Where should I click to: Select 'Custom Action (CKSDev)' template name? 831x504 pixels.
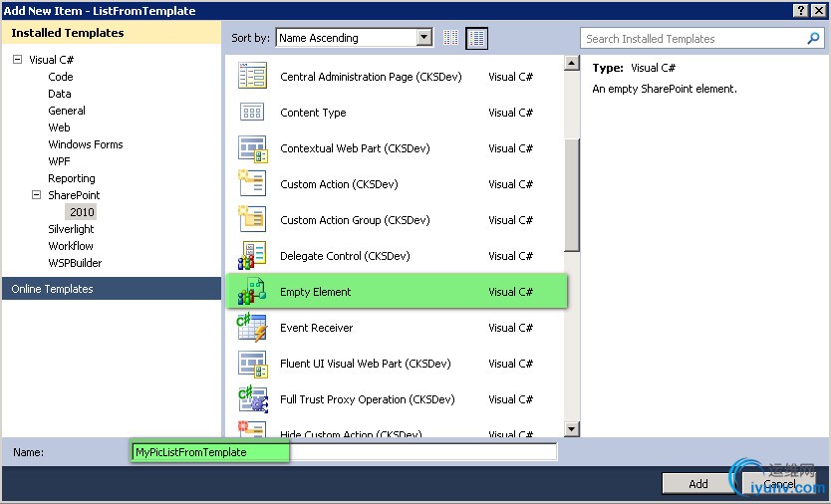point(339,184)
